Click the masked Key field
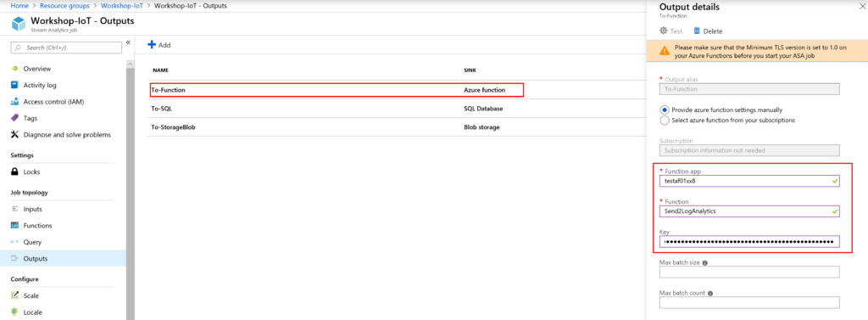The image size is (868, 320). pos(749,242)
